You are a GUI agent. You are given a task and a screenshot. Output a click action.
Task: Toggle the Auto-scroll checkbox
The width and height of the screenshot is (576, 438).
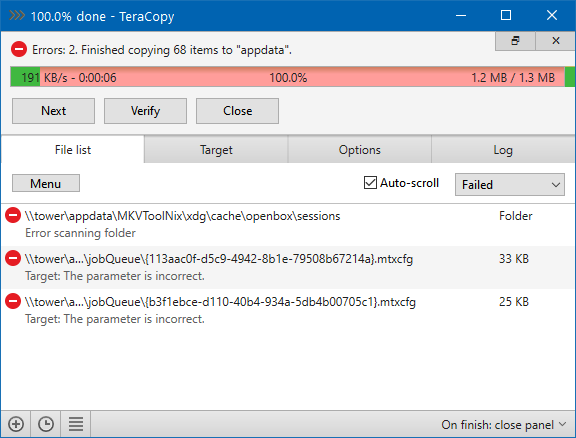(x=370, y=183)
